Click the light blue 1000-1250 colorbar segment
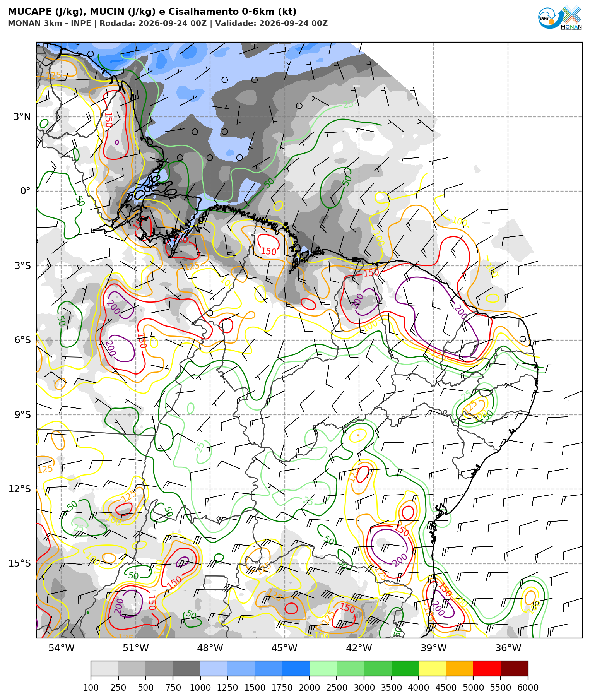This screenshot has width=590, height=700. (214, 668)
